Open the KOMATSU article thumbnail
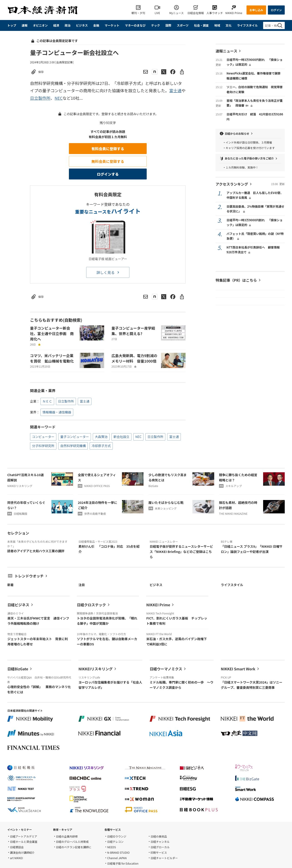292x868 pixels. (x=92, y=360)
